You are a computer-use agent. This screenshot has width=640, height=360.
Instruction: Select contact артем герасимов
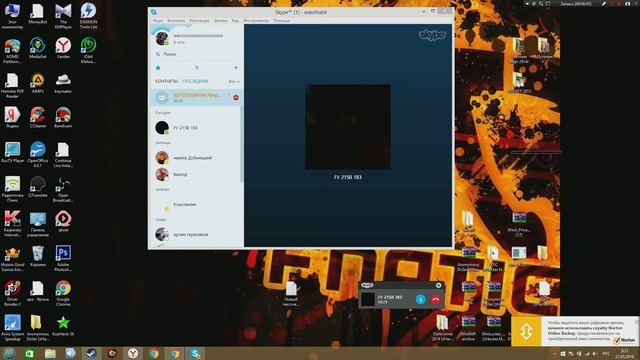(196, 234)
